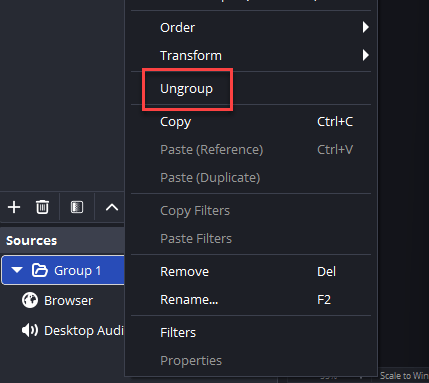Choose Rename... from the context menu
The width and height of the screenshot is (429, 383).
pos(251,300)
